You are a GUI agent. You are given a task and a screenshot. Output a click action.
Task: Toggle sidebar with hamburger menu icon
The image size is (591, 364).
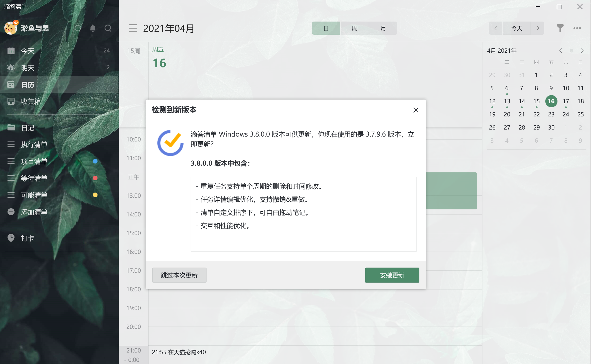point(133,28)
